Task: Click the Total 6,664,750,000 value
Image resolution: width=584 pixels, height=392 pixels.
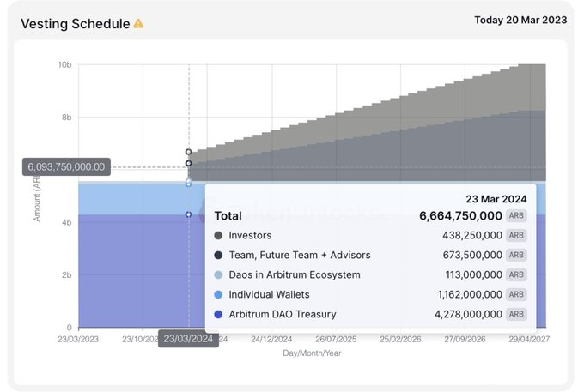Action: click(460, 215)
